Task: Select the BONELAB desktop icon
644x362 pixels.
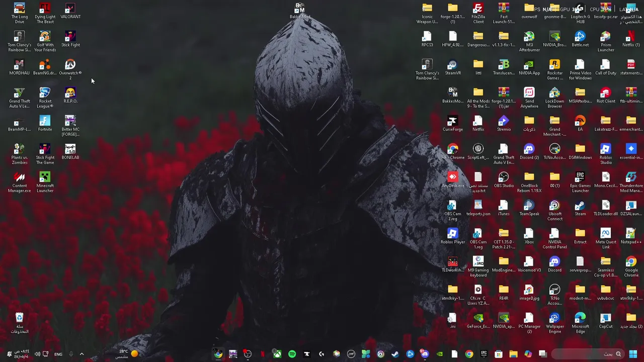Action: point(70,152)
